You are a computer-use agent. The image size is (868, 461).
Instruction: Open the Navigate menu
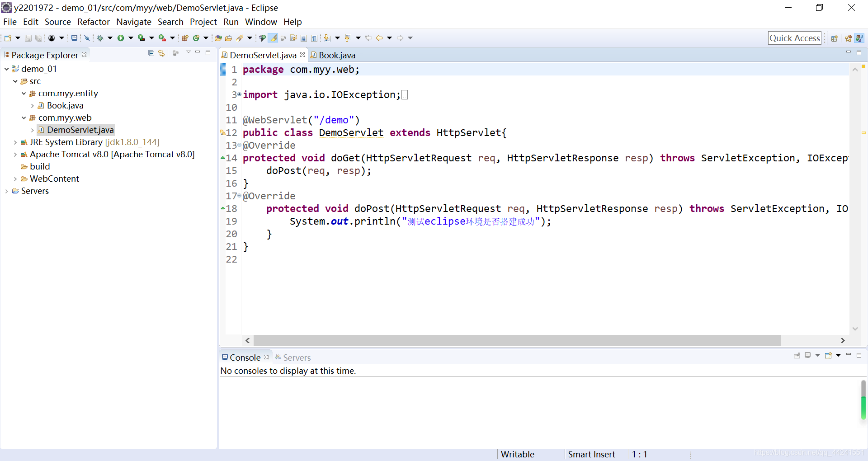click(x=133, y=22)
